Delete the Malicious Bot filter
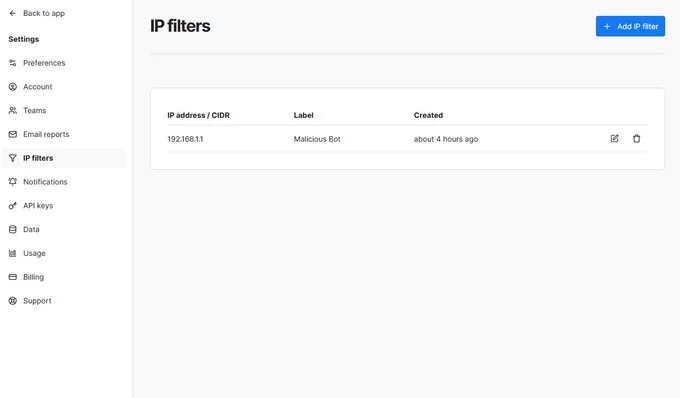Viewport: 680px width, 398px height. coord(636,139)
